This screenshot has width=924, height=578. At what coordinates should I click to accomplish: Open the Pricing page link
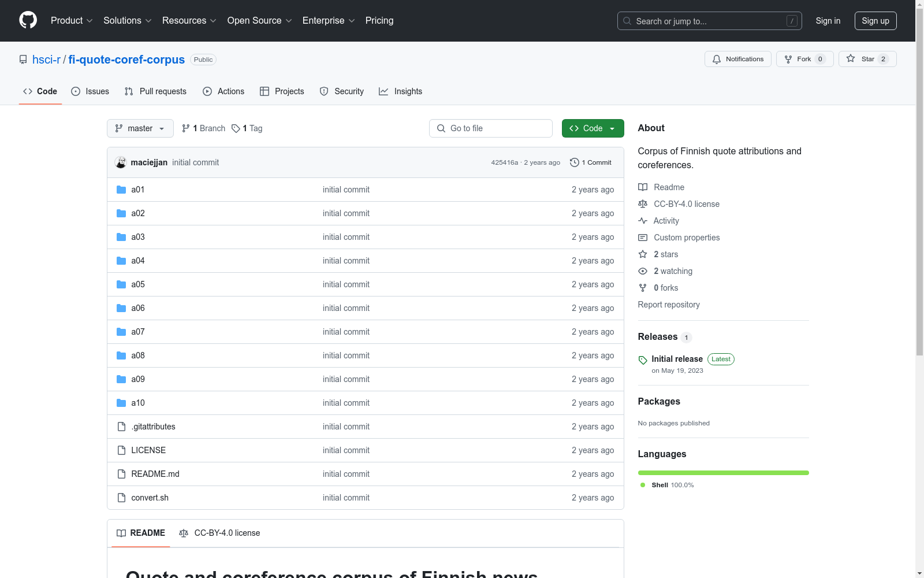pos(379,20)
